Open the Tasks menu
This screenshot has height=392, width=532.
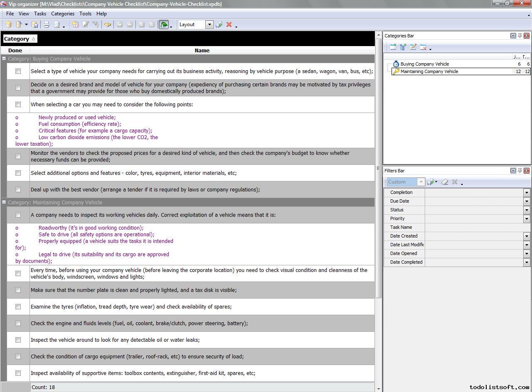(40, 14)
